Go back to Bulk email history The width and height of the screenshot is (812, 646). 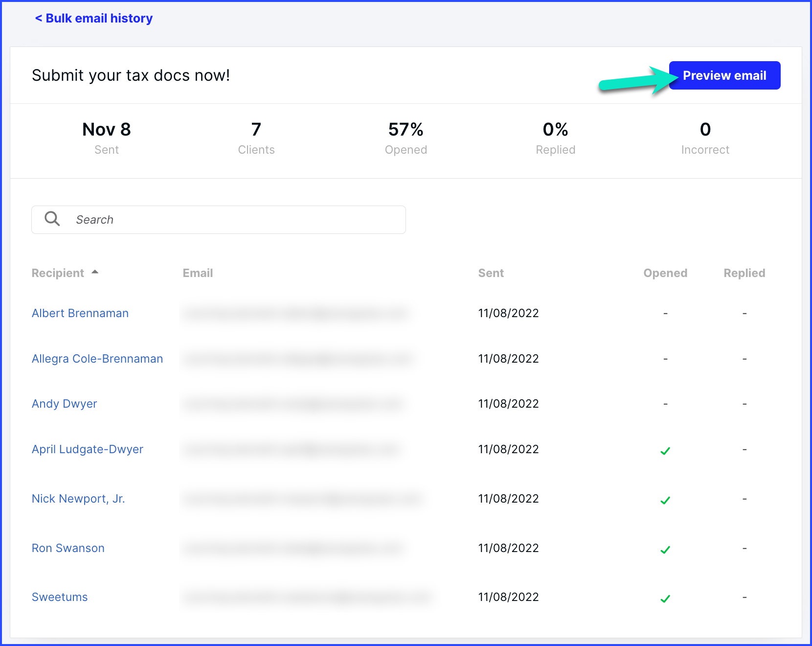[x=93, y=18]
